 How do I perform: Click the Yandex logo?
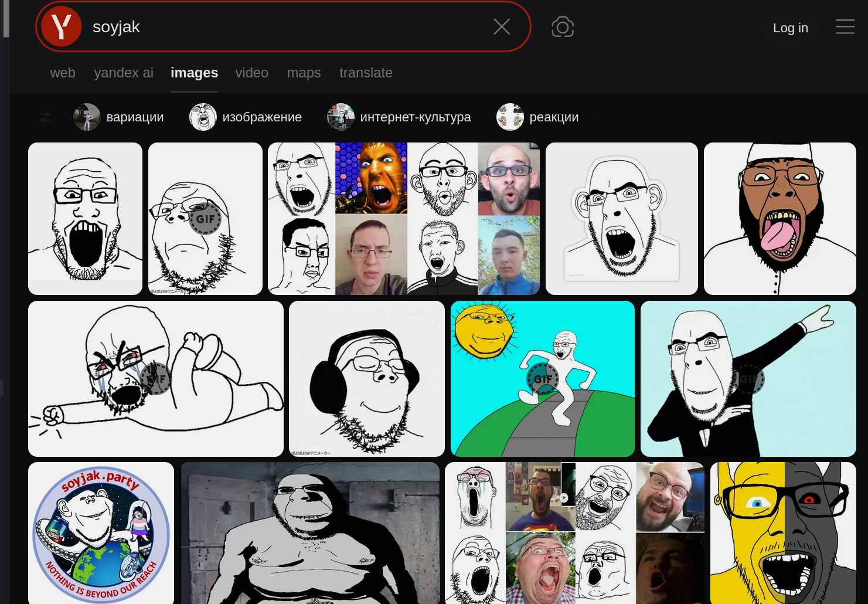[62, 26]
